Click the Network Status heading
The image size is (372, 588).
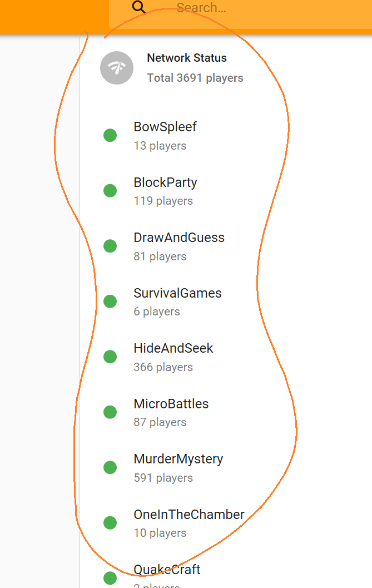187,58
